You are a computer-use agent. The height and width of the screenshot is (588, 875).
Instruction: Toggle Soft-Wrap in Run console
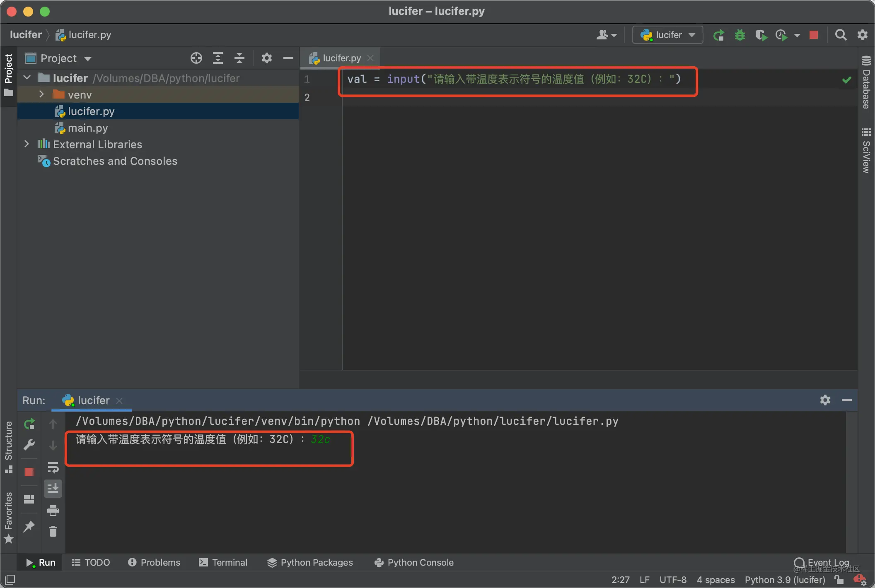coord(53,468)
